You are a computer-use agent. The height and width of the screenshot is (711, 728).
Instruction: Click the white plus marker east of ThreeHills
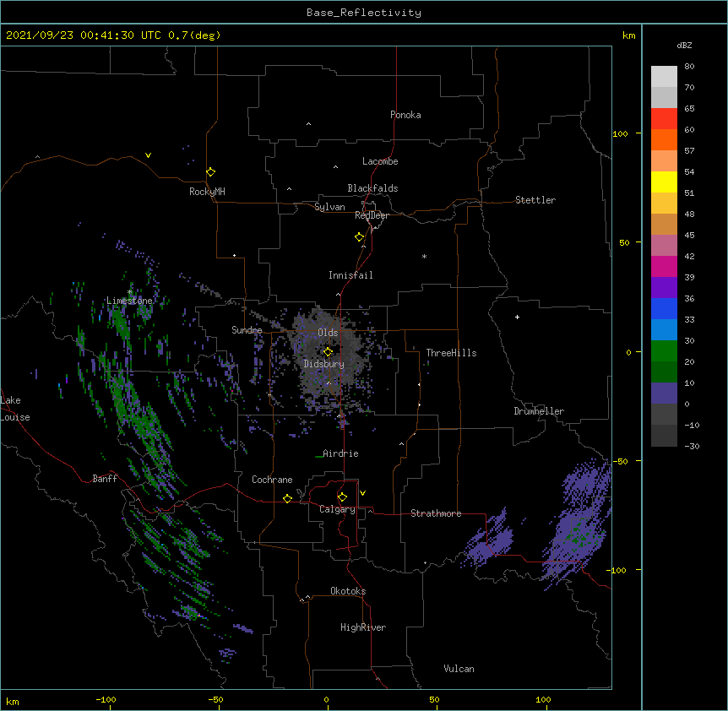pyautogui.click(x=517, y=317)
